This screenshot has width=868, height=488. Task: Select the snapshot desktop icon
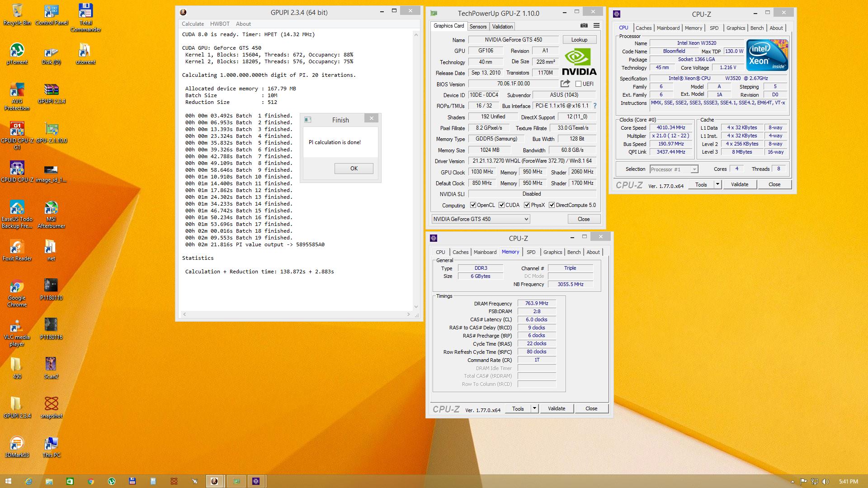[x=51, y=408]
